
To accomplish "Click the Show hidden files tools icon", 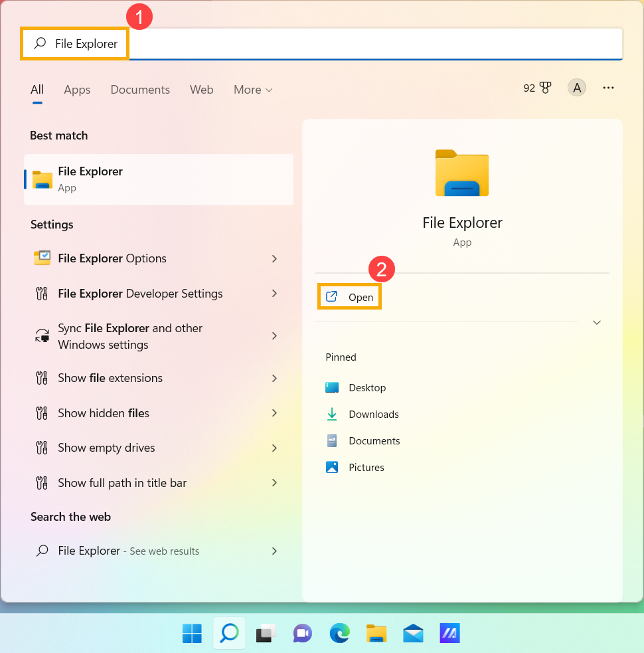I will pyautogui.click(x=42, y=413).
